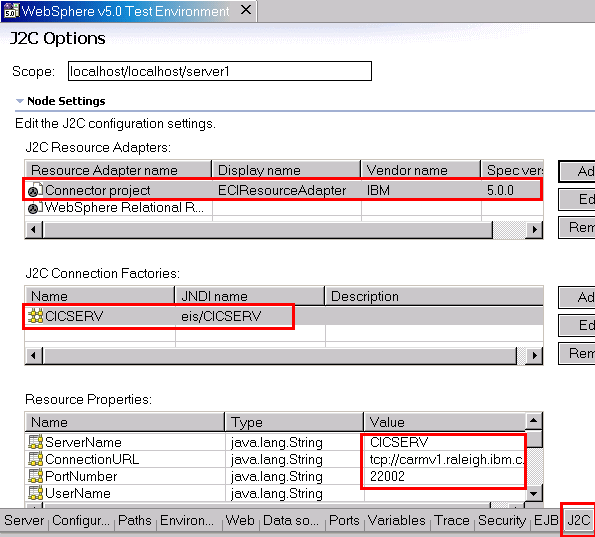Viewport: 595px width, 537px height.
Task: Switch to the Configur... tab
Action: pyautogui.click(x=81, y=520)
